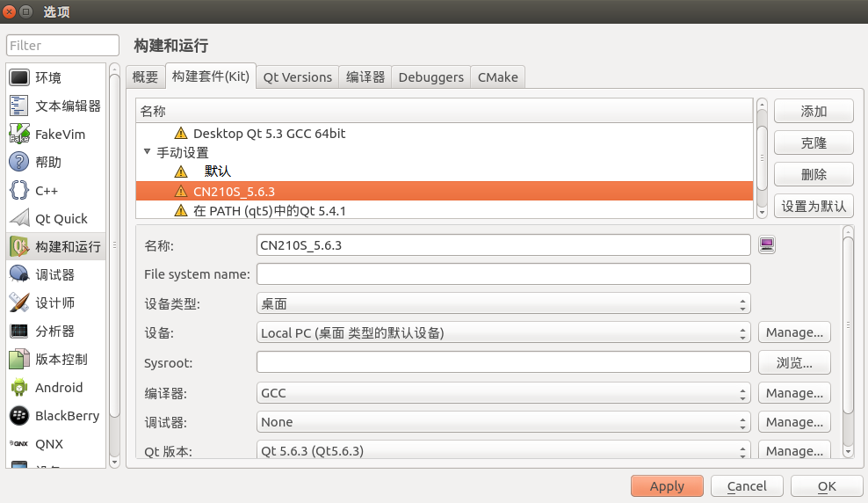
Task: Open the C++ braces icon
Action: [x=18, y=191]
